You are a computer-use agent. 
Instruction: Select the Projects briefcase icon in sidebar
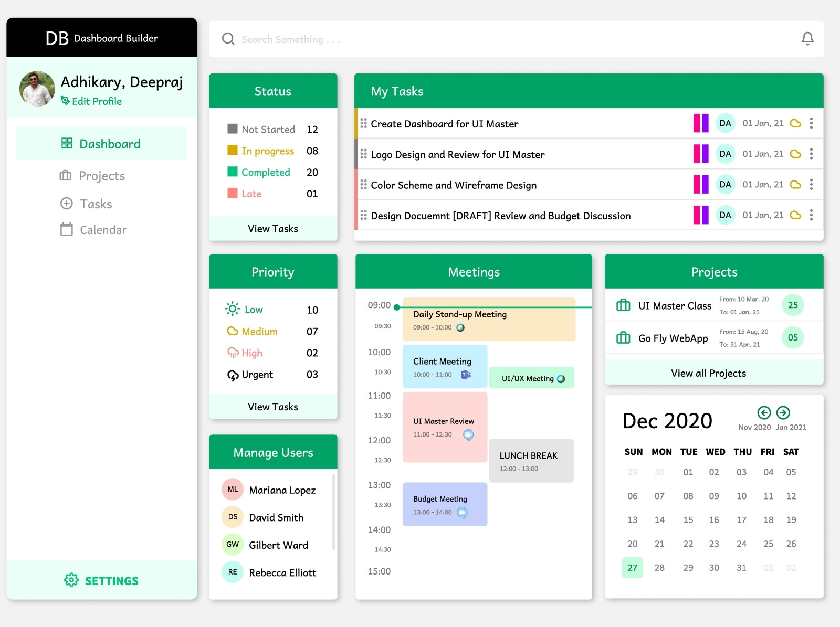point(65,176)
